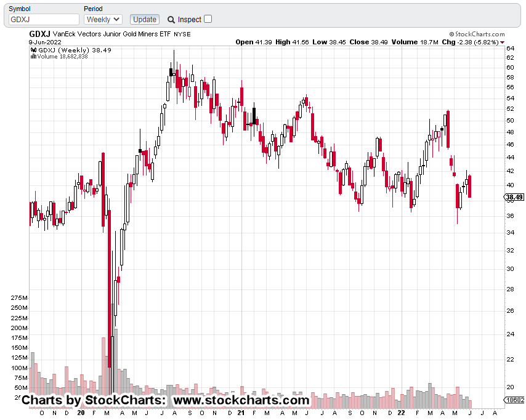The width and height of the screenshot is (526, 420).
Task: Open the Period dropdown showing Weekly
Action: click(103, 20)
